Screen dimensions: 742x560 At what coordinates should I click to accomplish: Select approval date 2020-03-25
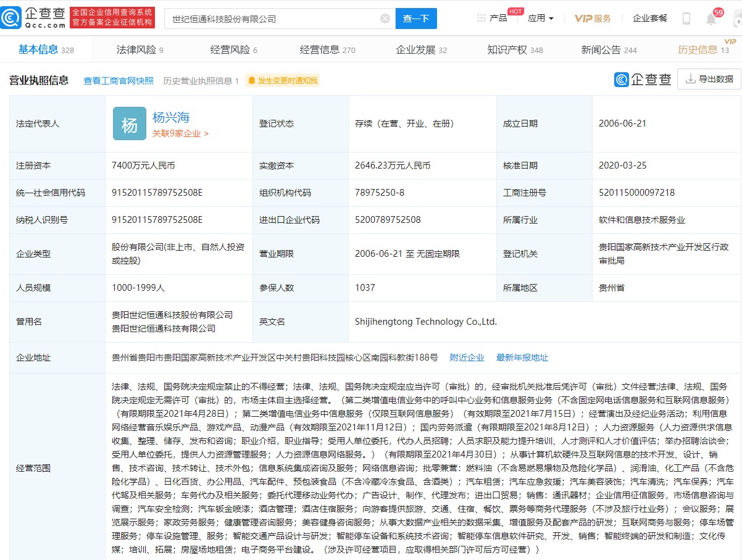point(622,165)
